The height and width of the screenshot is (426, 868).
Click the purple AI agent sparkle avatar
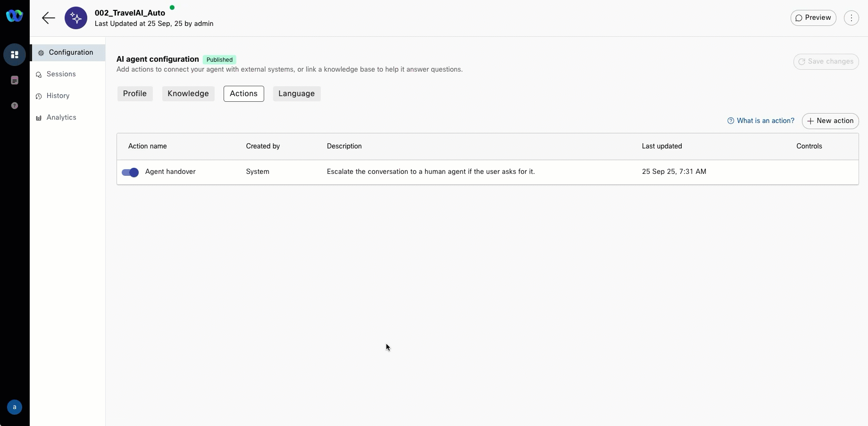coord(76,18)
